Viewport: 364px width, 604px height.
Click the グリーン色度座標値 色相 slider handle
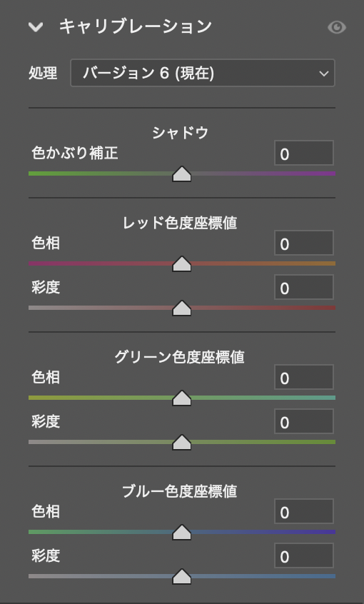click(x=182, y=398)
